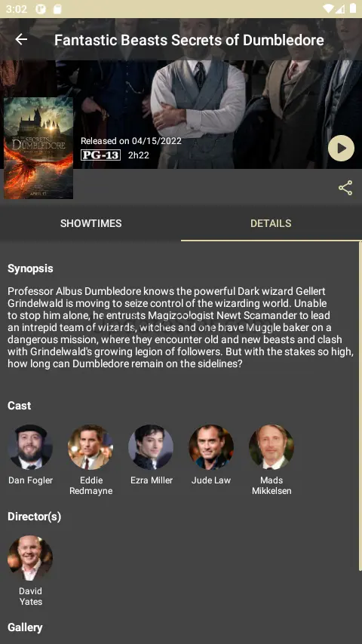Click the Dan Fogler name label

click(x=30, y=480)
